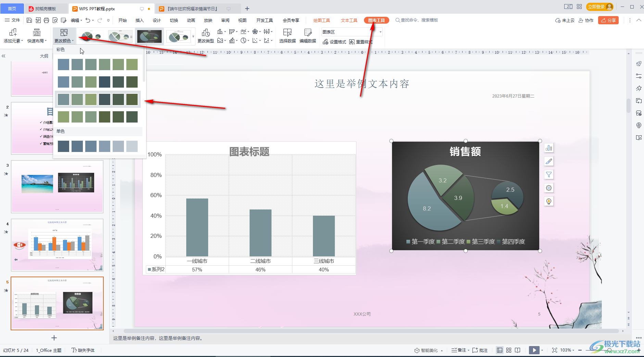
Task: Open the Edit (编辑) dropdown menu
Action: click(76, 20)
